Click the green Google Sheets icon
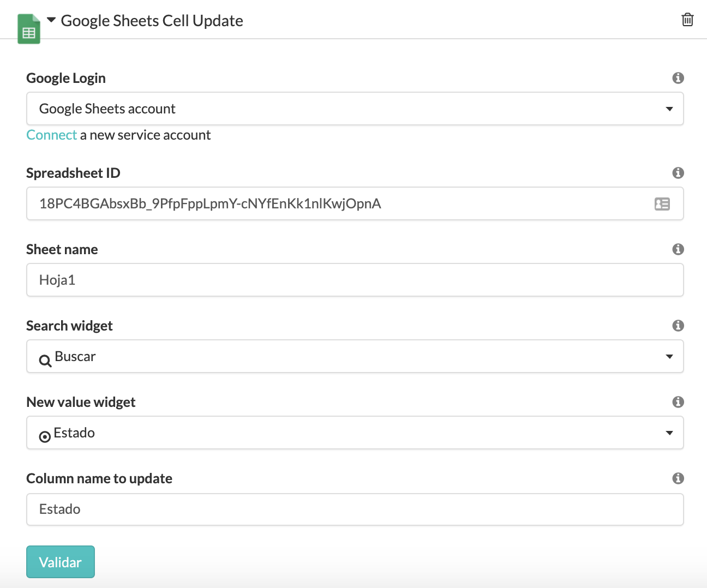This screenshot has width=707, height=588. click(x=29, y=29)
